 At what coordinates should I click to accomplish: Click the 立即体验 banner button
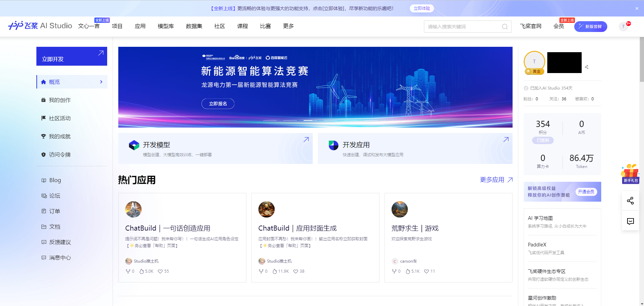click(x=422, y=8)
